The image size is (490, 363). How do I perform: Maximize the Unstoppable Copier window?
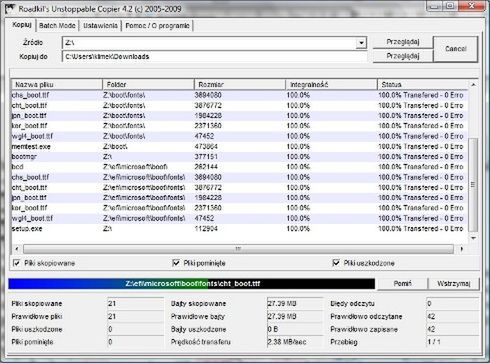(450, 6)
